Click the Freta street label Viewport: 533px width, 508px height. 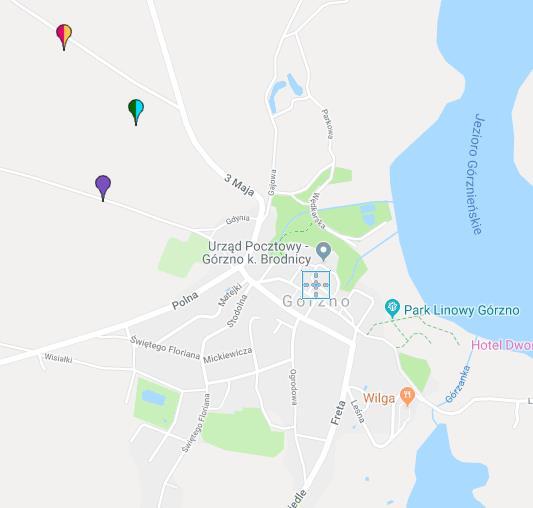pos(339,413)
